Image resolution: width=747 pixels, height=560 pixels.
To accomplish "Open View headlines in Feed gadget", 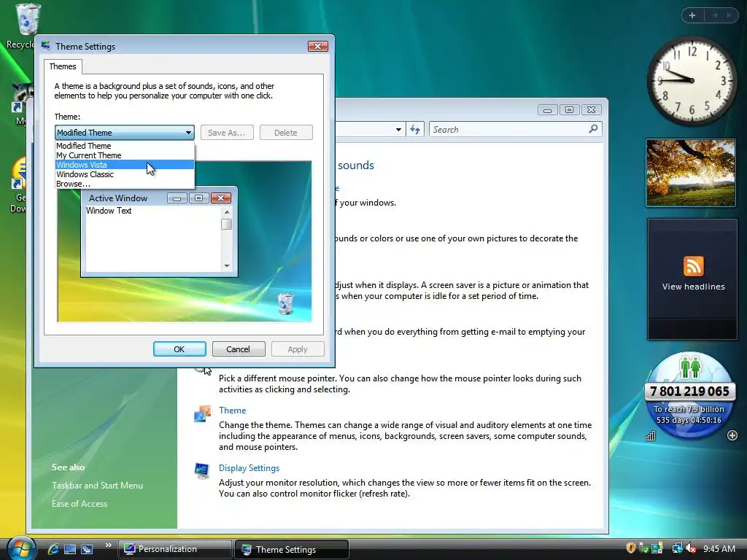I will pos(693,287).
